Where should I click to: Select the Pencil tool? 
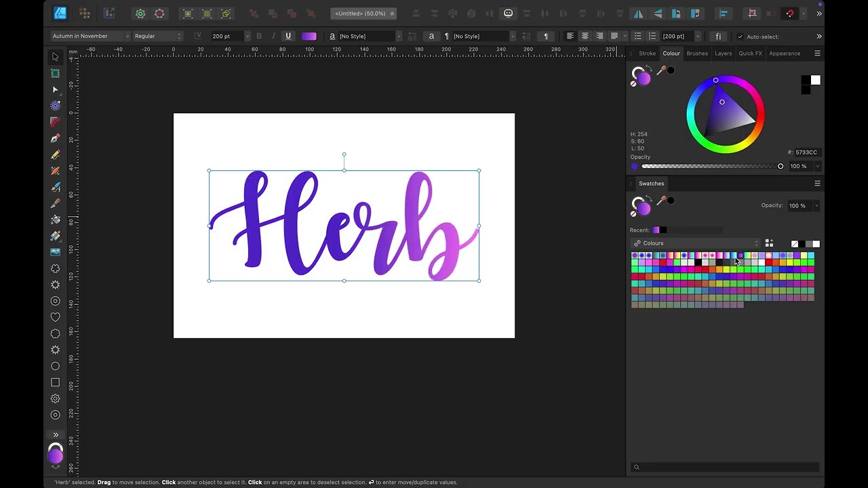click(x=56, y=155)
